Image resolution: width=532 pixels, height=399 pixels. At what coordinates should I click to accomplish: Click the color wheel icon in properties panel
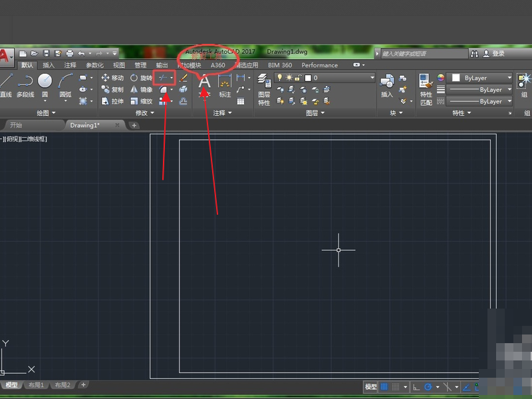(x=440, y=78)
